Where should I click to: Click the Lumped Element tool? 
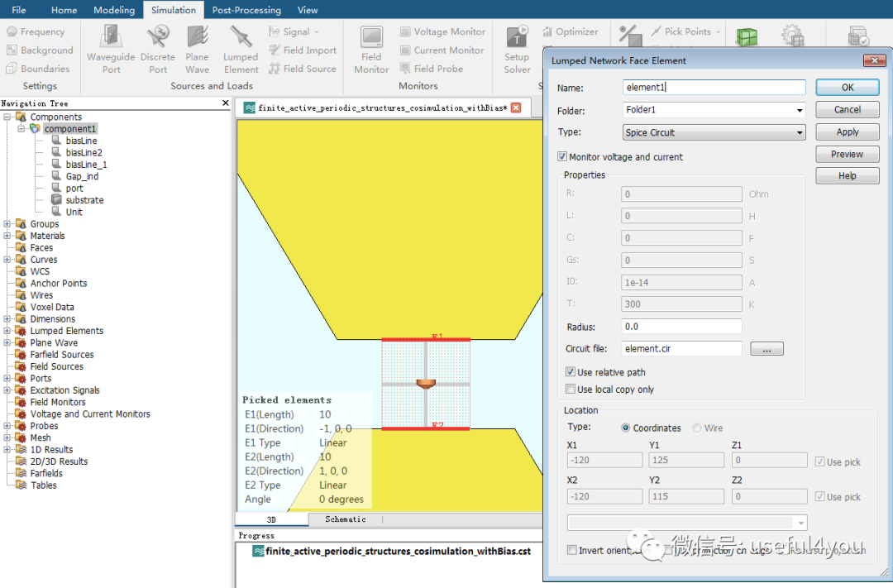(x=241, y=50)
